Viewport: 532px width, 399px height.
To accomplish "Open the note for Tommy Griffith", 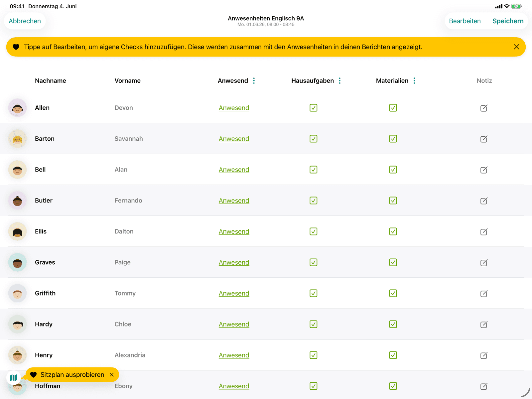I will [x=484, y=293].
